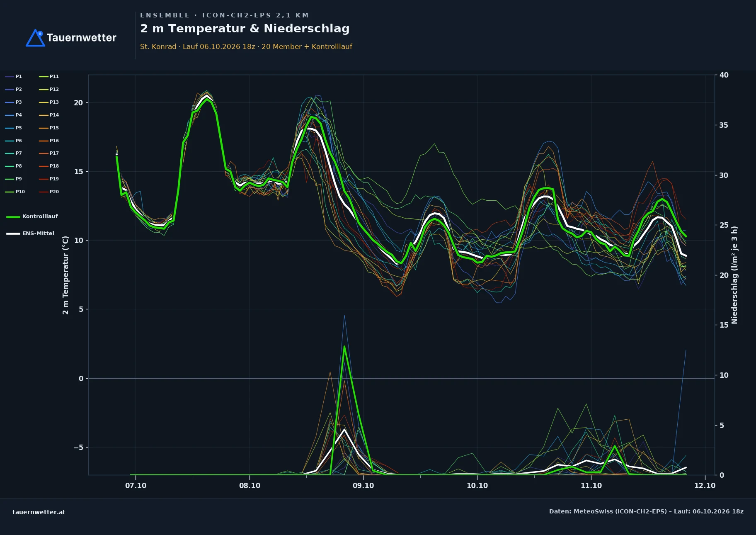The image size is (756, 535).
Task: Select the P7 legend entry
Action: pos(14,153)
